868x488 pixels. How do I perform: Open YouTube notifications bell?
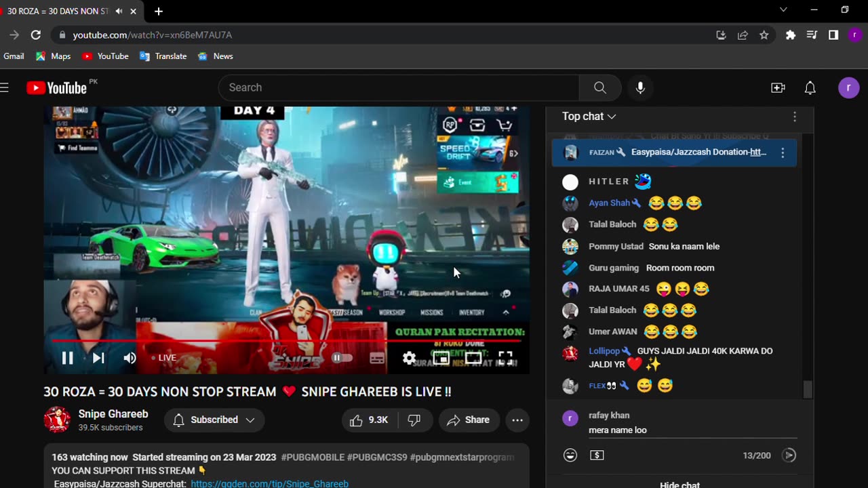tap(810, 87)
